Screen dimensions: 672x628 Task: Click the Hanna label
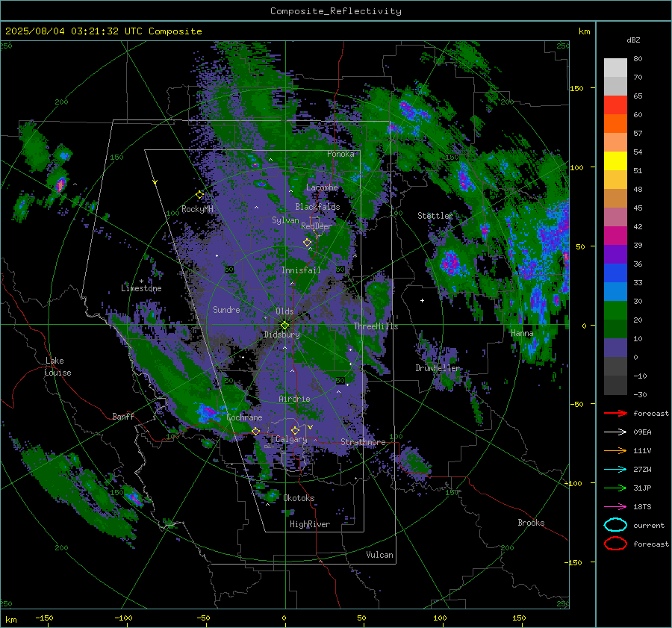pyautogui.click(x=522, y=333)
